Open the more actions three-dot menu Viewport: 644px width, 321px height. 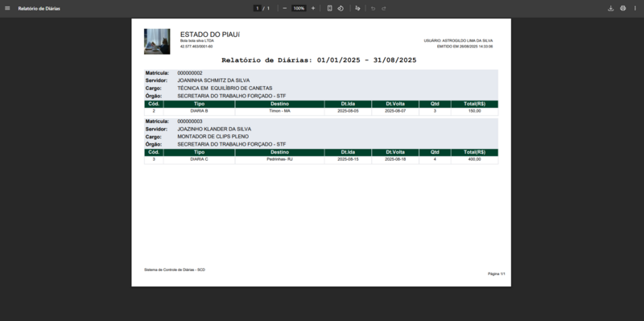635,8
